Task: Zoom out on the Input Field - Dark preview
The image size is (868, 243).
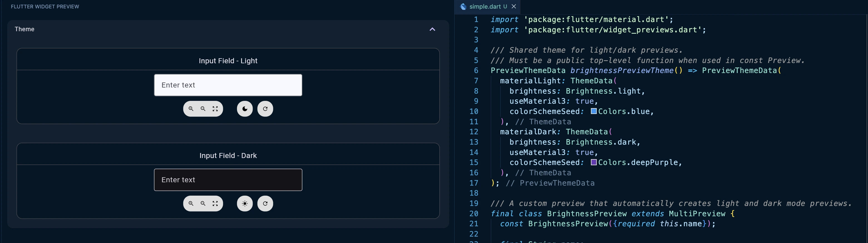Action: [x=203, y=203]
